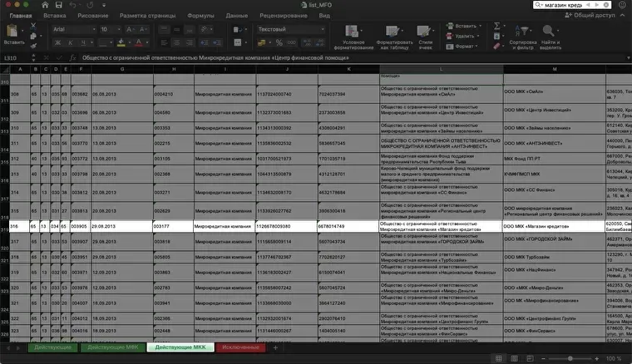
Task: Redo the last action
Action: point(90,5)
